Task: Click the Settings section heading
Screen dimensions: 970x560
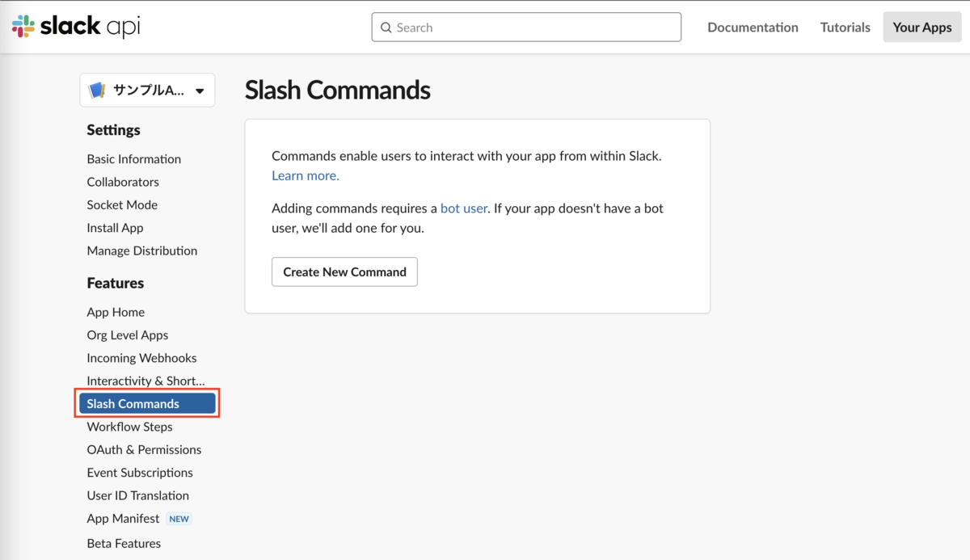Action: point(113,130)
